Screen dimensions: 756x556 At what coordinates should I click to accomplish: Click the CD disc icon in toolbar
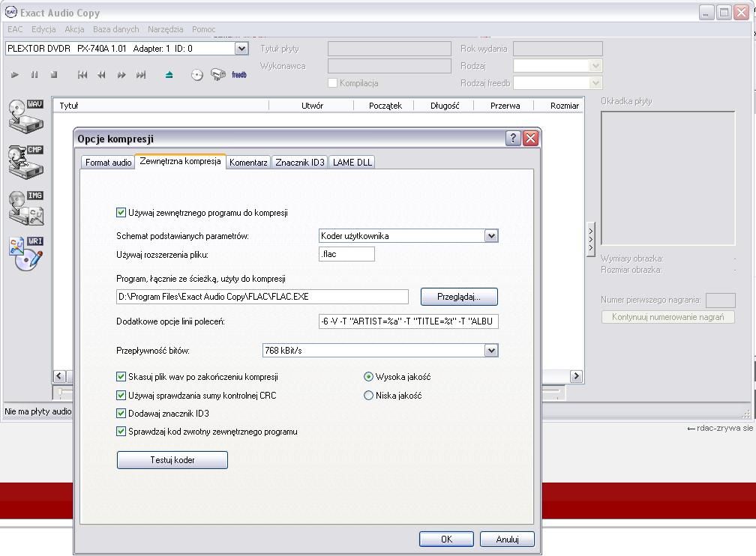click(x=196, y=75)
